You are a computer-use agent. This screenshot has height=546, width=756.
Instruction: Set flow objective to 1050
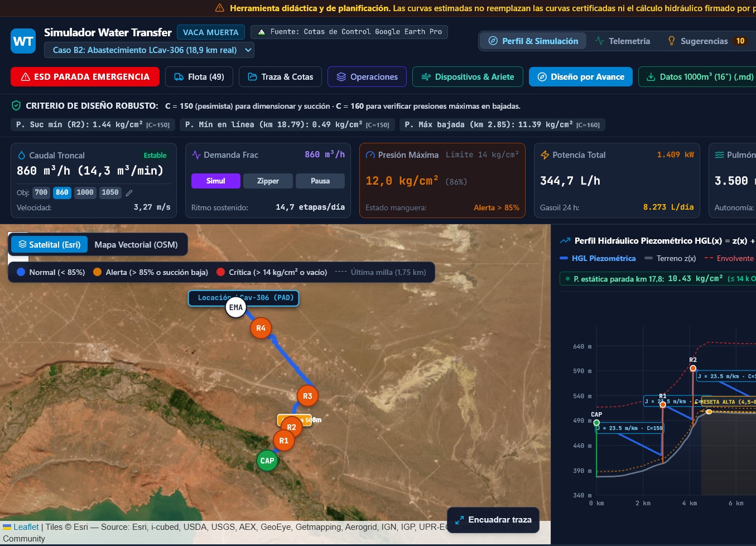(110, 192)
